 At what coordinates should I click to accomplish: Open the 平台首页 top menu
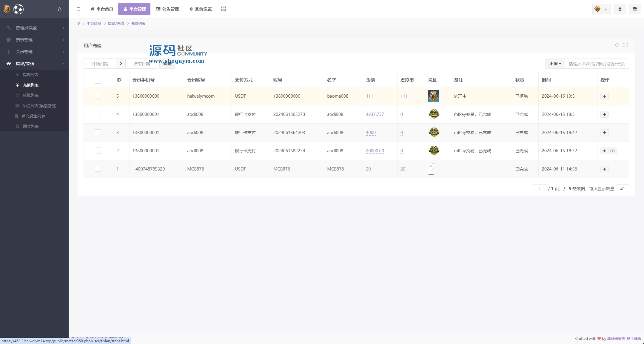(102, 9)
